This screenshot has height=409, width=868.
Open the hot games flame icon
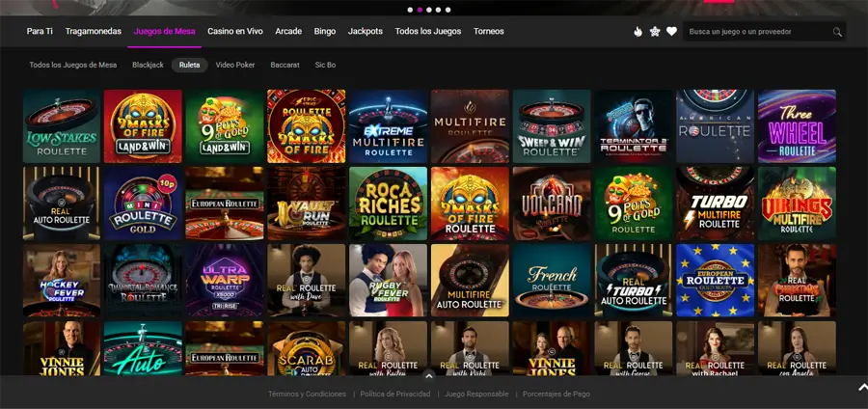(x=637, y=32)
